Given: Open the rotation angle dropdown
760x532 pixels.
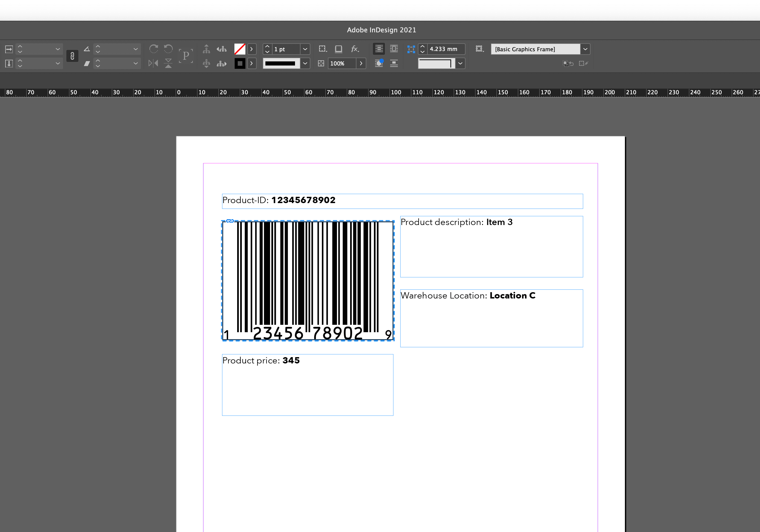Looking at the screenshot, I should 136,49.
